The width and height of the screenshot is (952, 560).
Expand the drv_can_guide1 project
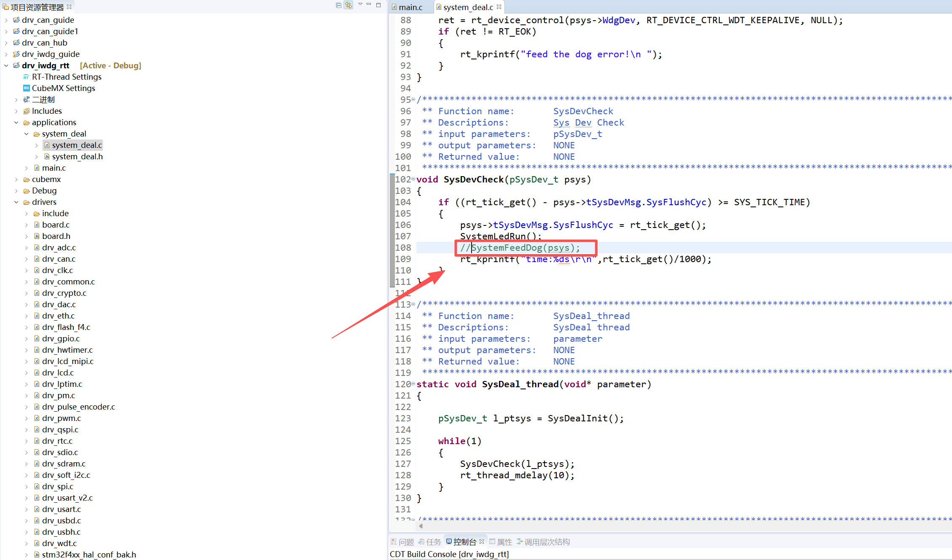6,31
